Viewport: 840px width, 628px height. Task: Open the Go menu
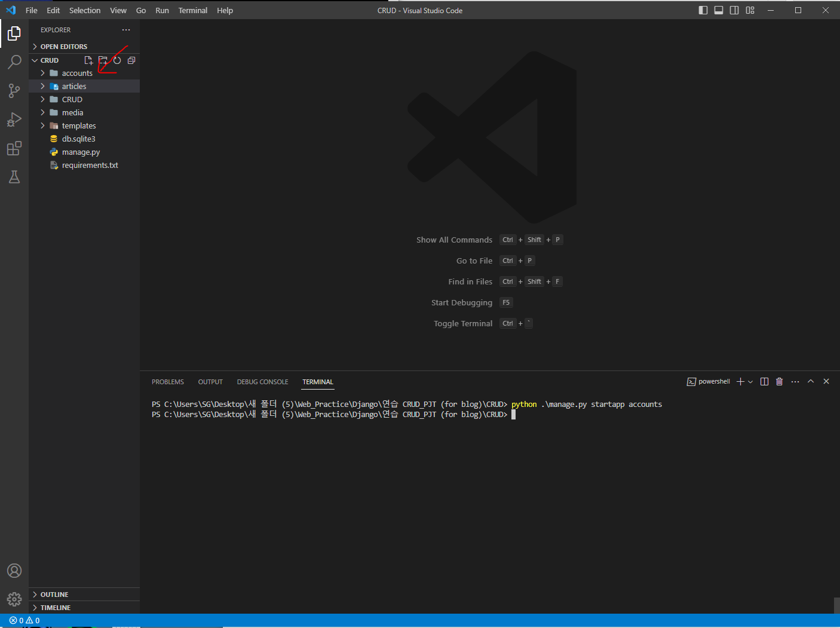(141, 10)
